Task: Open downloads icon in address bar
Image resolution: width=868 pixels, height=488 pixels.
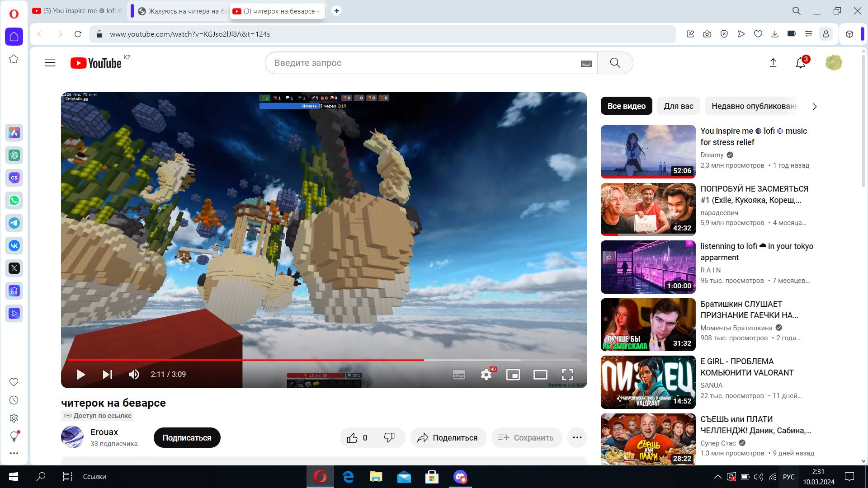Action: click(775, 34)
